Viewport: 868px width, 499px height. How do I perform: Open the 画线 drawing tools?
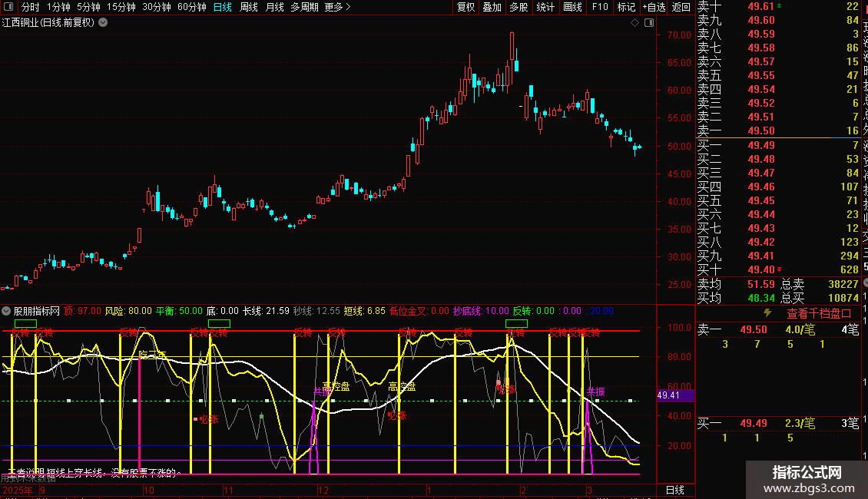(572, 7)
